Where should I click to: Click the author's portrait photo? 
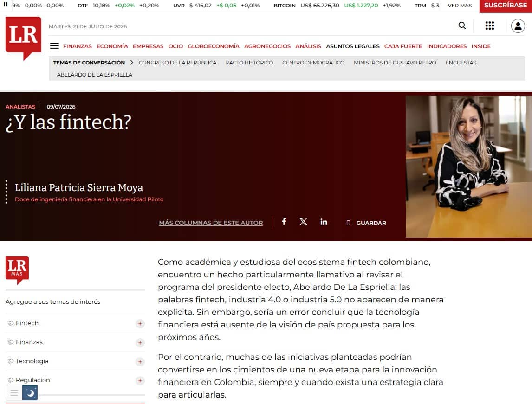tap(468, 167)
